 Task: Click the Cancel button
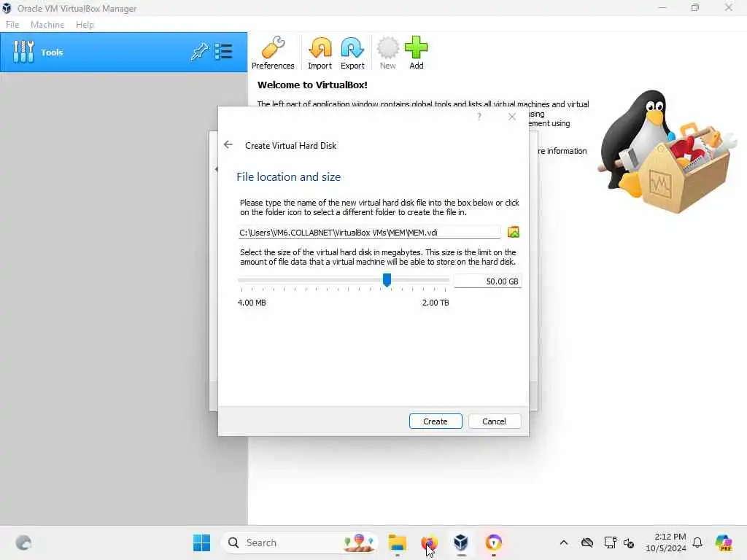(x=494, y=421)
